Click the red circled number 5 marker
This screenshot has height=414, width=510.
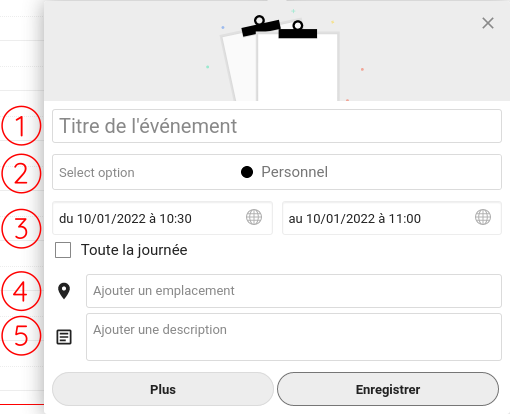point(21,335)
